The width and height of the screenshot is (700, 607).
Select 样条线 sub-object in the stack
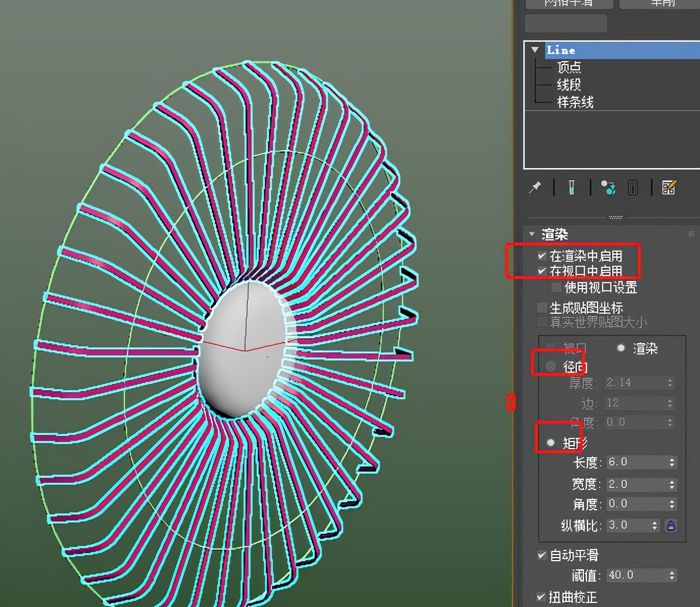click(574, 102)
